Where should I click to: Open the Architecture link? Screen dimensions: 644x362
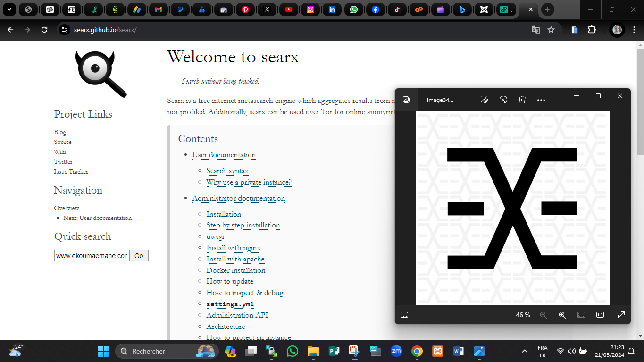tap(226, 327)
